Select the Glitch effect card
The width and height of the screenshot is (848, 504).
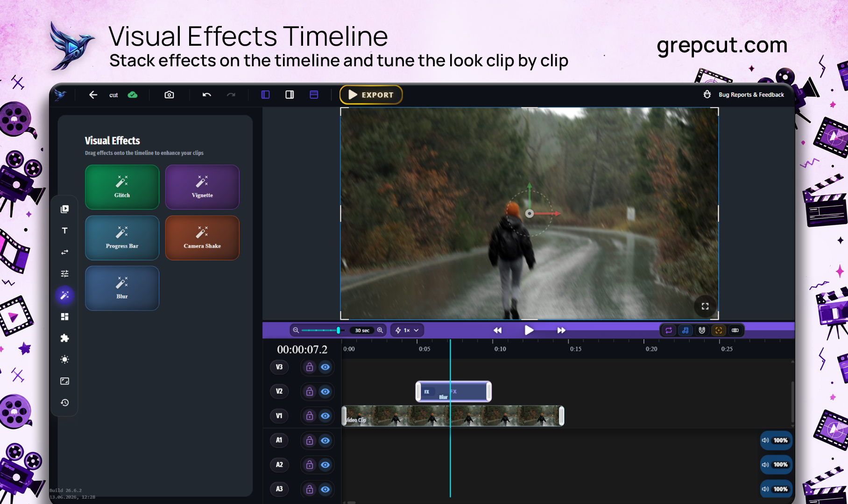122,187
